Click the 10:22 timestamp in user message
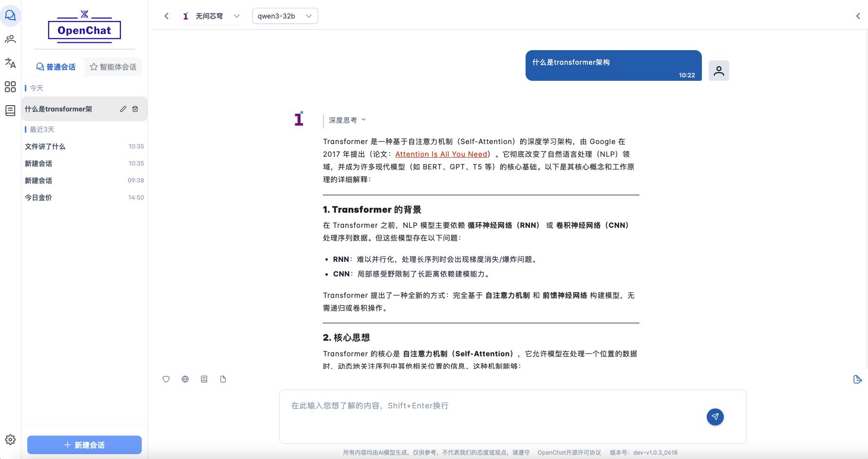 (687, 75)
